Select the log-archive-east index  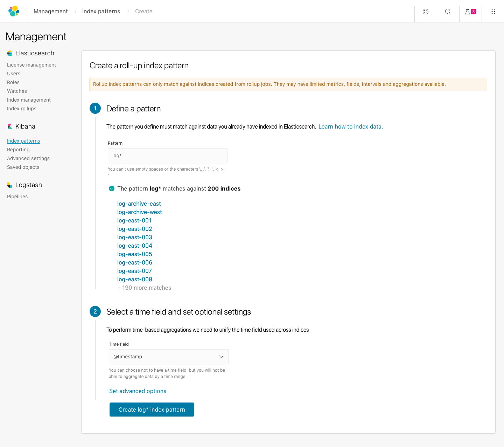click(139, 204)
